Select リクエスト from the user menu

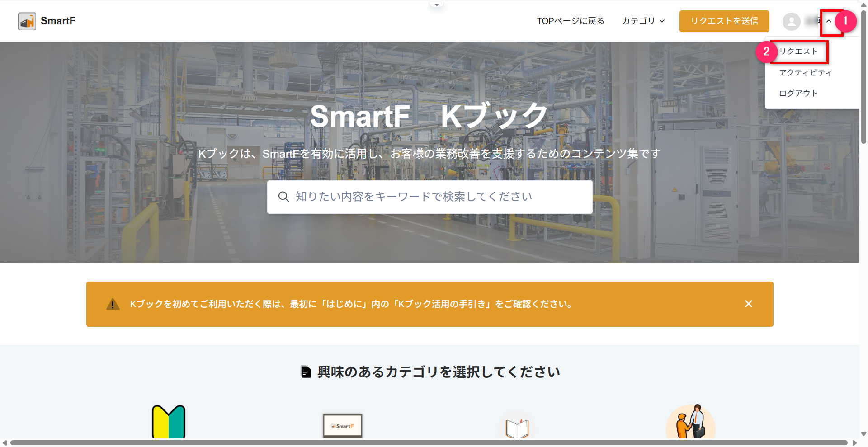(798, 52)
